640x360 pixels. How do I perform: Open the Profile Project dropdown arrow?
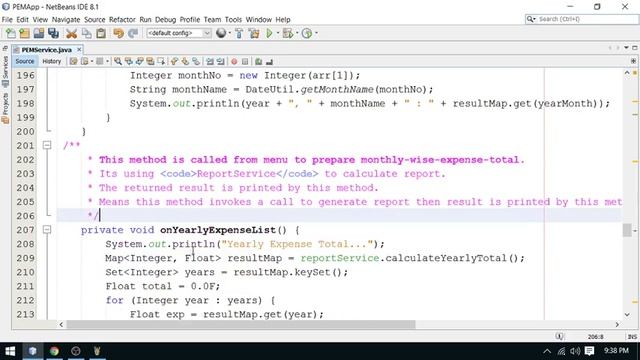(316, 33)
